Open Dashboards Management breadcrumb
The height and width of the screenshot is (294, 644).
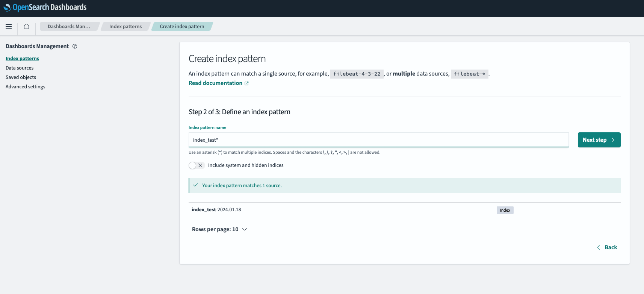tap(69, 26)
